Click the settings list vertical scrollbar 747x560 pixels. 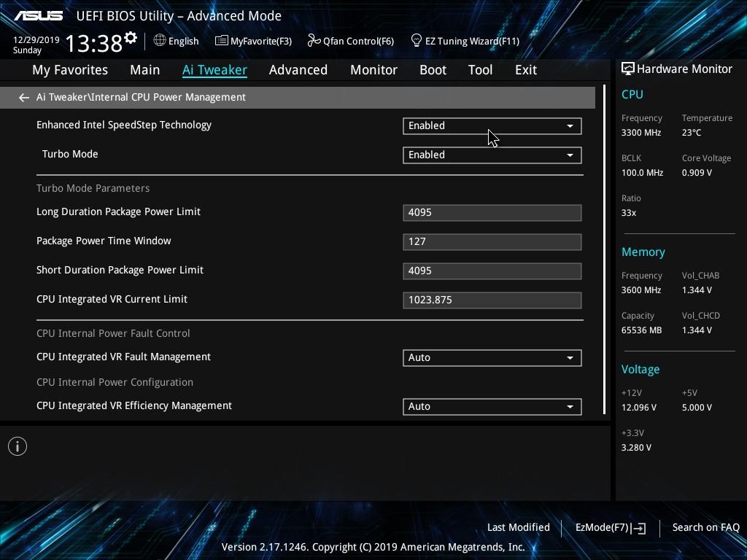604,249
